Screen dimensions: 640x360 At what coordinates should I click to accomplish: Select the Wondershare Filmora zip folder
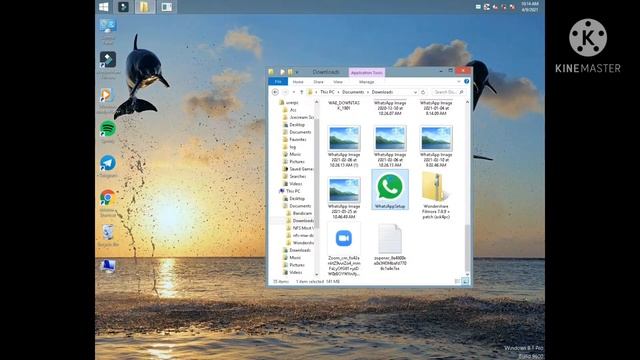[436, 195]
